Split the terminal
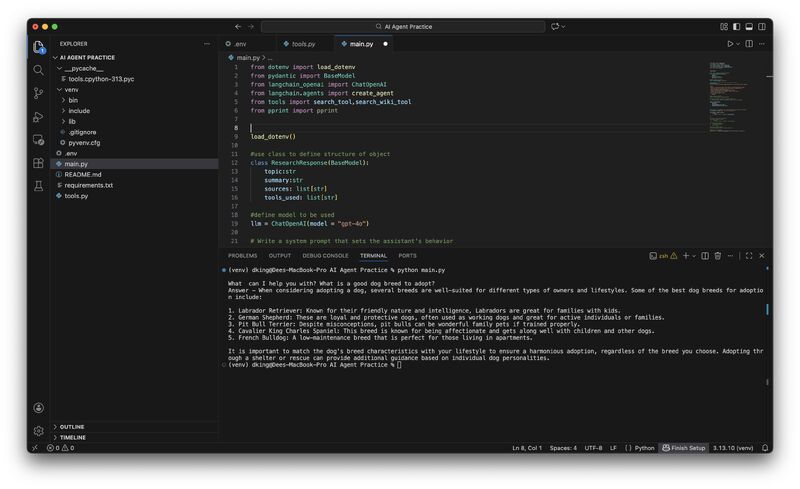The image size is (800, 489). pos(705,256)
